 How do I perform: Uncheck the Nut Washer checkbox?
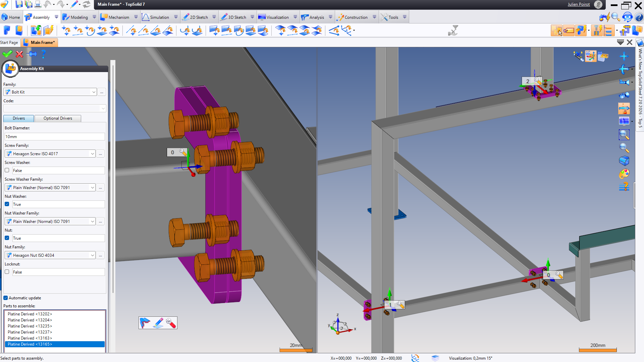coord(7,204)
